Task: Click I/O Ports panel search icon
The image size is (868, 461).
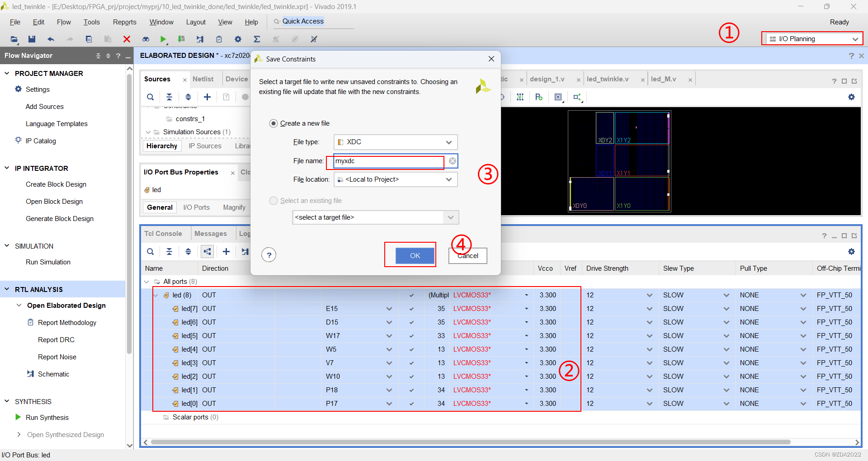Action: pos(151,252)
